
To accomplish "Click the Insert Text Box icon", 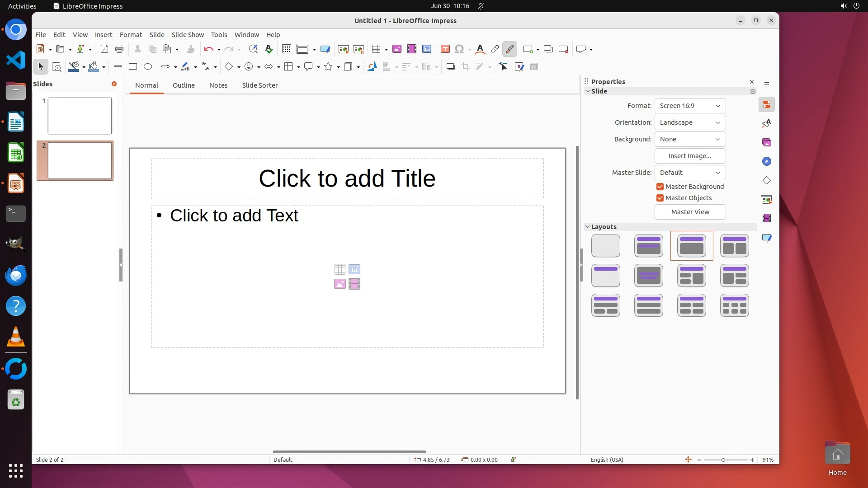I will (x=445, y=49).
